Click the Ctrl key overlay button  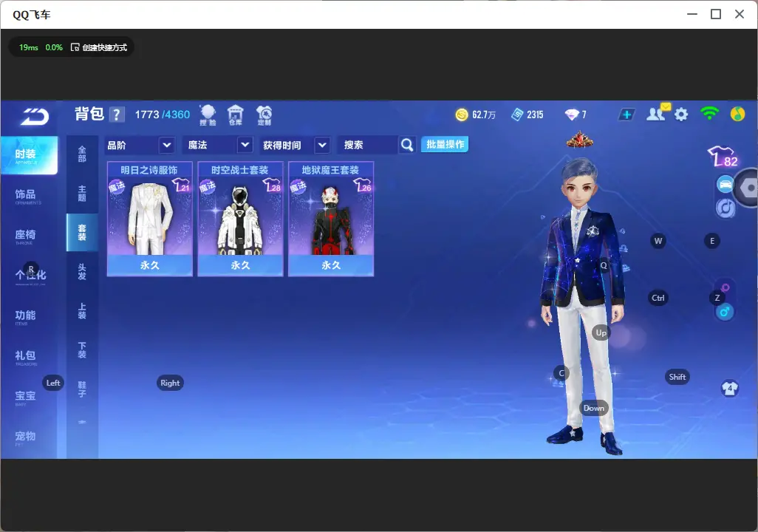[658, 298]
